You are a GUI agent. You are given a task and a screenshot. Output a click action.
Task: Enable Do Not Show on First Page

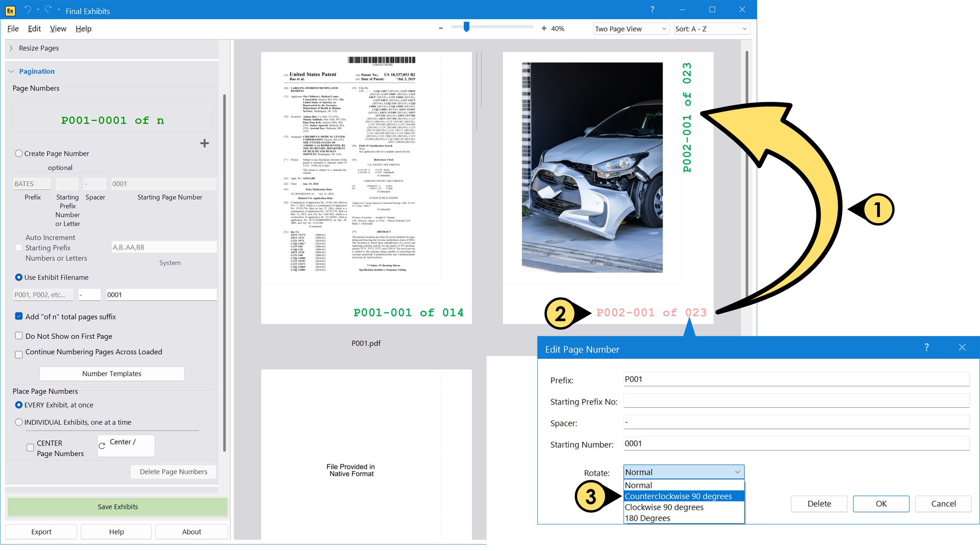pyautogui.click(x=19, y=335)
